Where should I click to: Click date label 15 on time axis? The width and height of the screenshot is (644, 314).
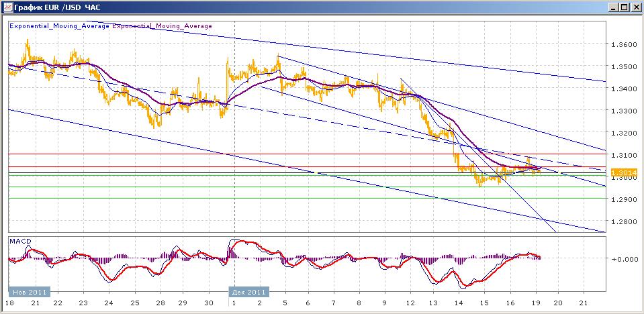484,303
